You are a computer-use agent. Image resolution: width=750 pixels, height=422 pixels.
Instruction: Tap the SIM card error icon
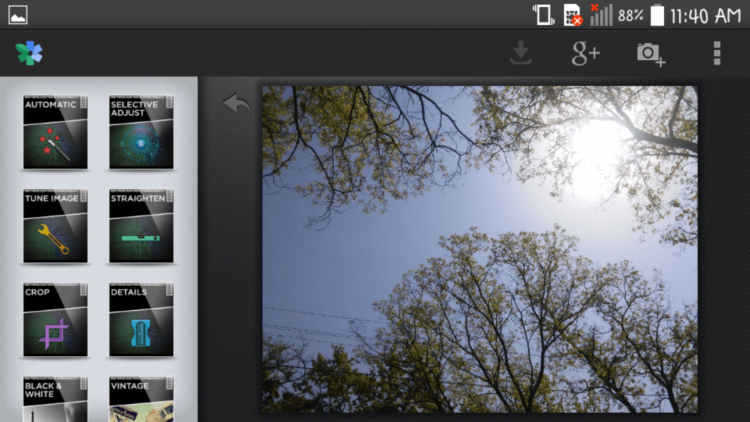click(573, 15)
